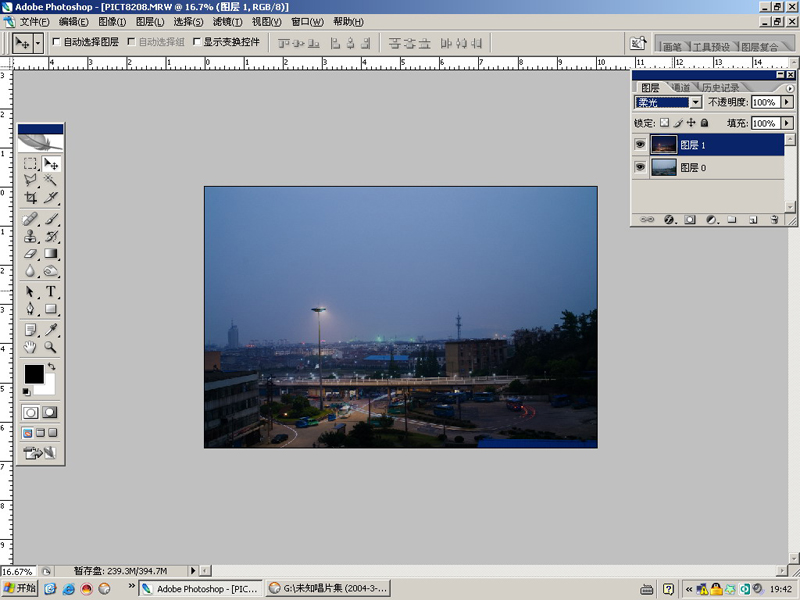Select the Clone Stamp tool
This screenshot has width=800, height=600.
(30, 236)
